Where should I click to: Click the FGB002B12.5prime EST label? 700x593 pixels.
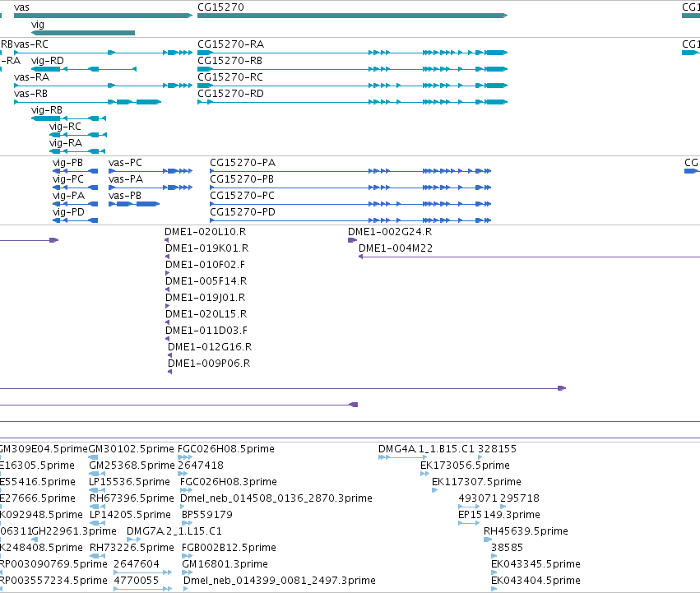point(229,548)
